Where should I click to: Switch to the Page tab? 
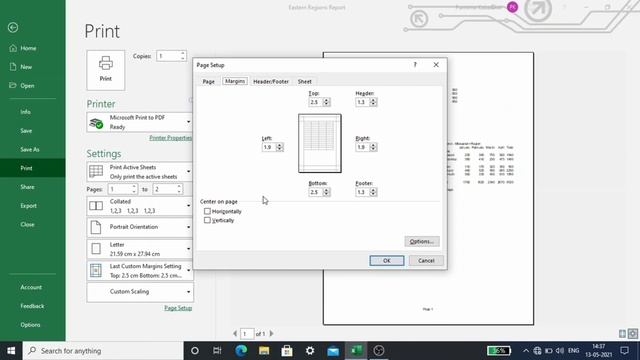point(209,82)
